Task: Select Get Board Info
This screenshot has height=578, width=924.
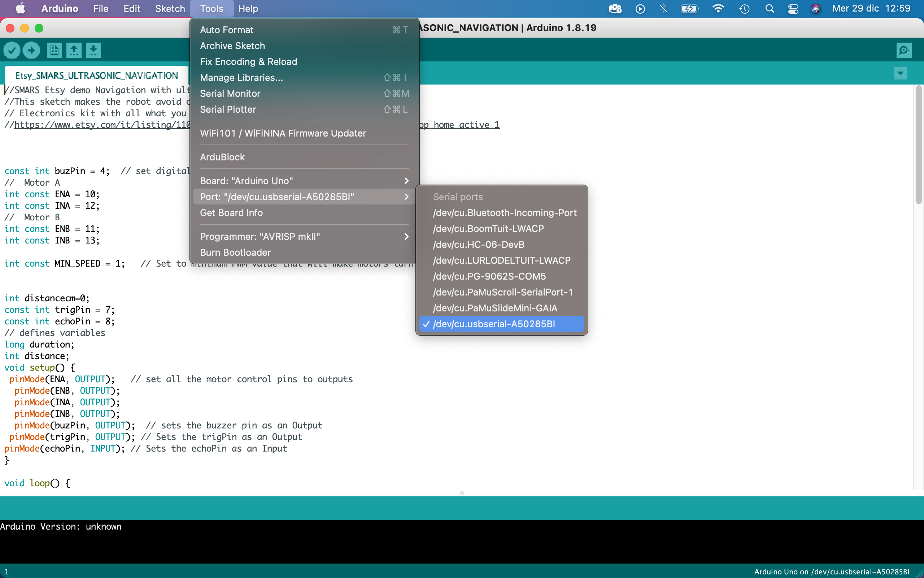Action: [x=304, y=213]
